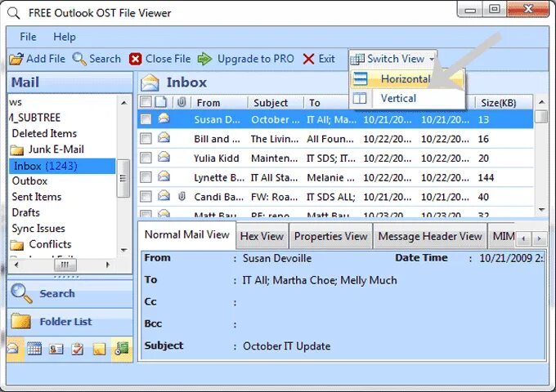Open Notes view from the bottom icon bar
Image resolution: width=556 pixels, height=392 pixels.
point(99,350)
